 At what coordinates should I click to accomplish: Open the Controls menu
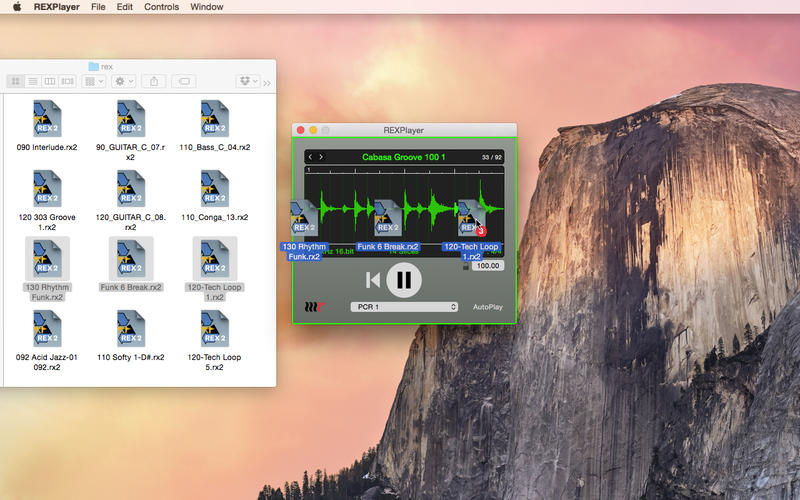161,7
